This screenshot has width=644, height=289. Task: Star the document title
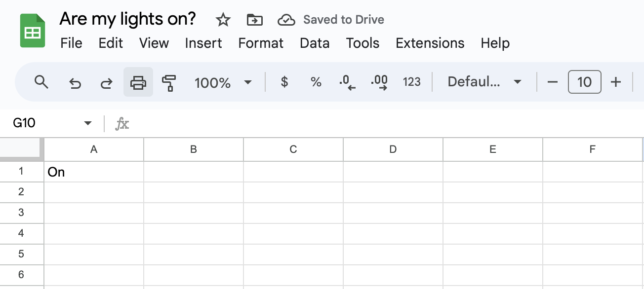[223, 20]
